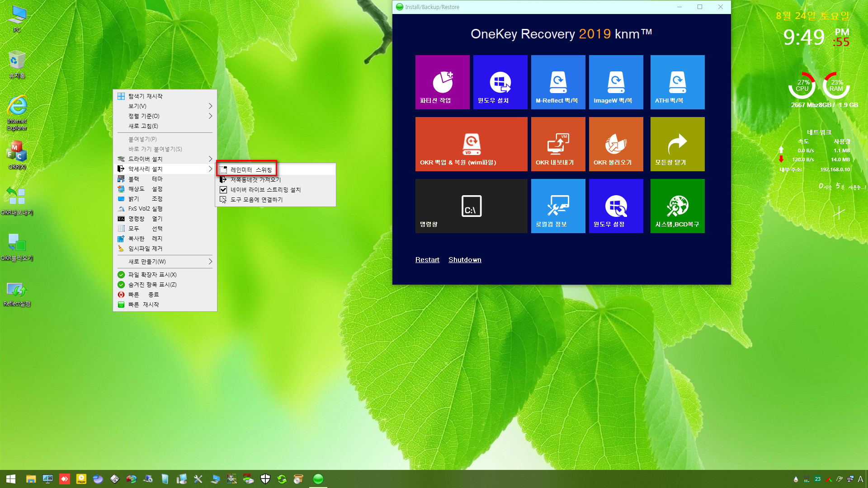The width and height of the screenshot is (868, 488).
Task: Click the OKR 불러오기 tile
Action: [616, 144]
